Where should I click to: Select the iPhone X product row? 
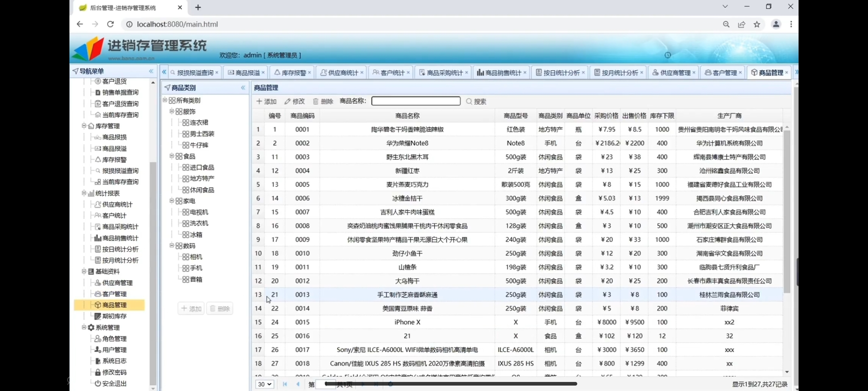point(517,322)
